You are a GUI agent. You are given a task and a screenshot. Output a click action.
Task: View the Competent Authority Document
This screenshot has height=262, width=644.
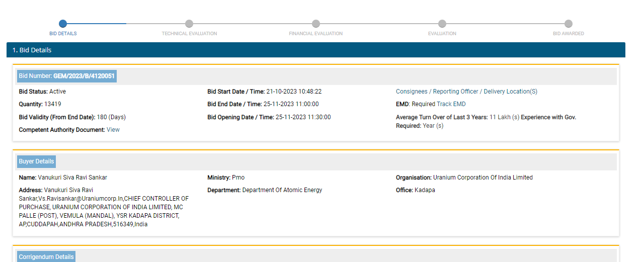point(113,130)
